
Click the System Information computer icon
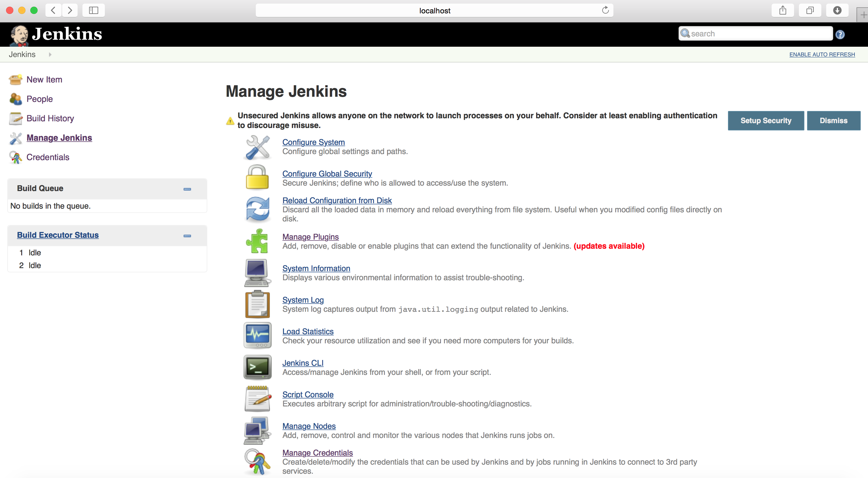[257, 273]
